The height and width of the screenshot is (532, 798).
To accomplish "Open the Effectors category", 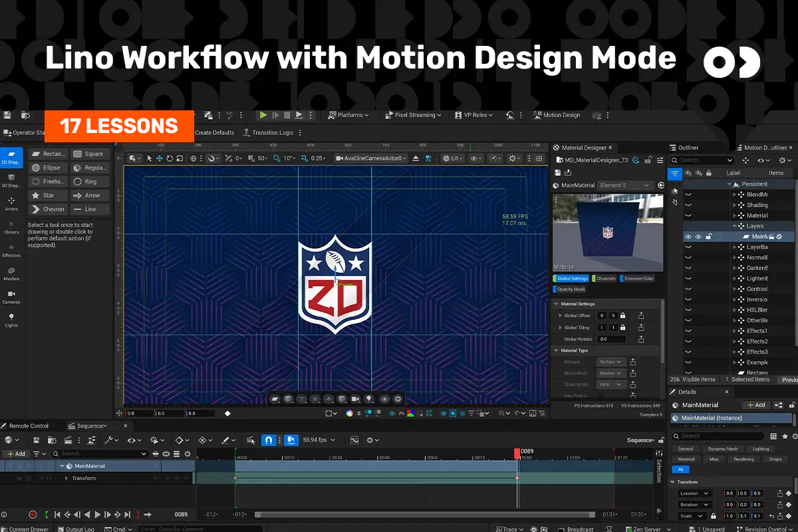I will point(11,250).
